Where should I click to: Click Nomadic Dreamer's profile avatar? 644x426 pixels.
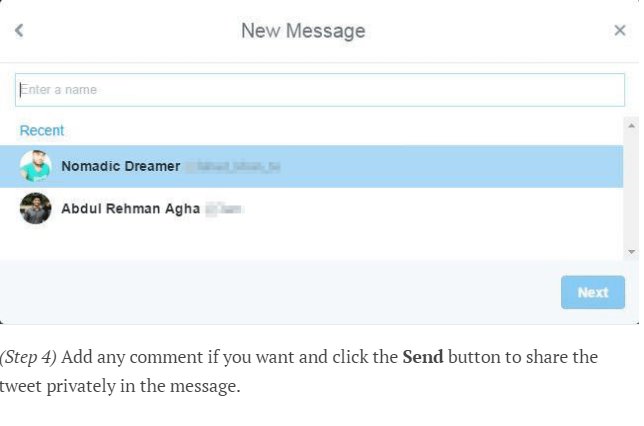pos(36,166)
